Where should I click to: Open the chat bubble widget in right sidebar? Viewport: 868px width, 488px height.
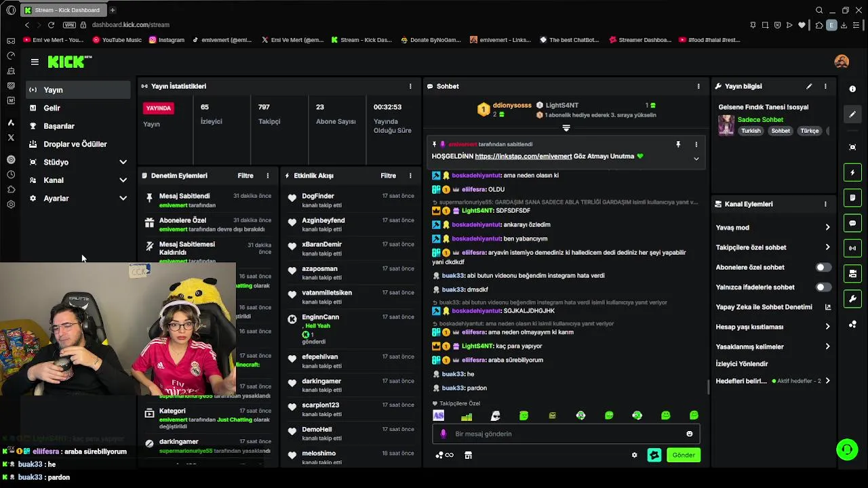click(852, 223)
